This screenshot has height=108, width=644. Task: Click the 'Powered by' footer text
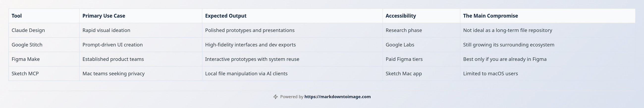292,97
